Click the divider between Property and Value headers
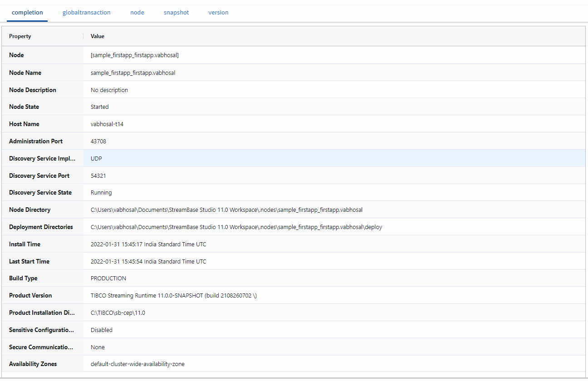The width and height of the screenshot is (588, 381). tap(83, 36)
